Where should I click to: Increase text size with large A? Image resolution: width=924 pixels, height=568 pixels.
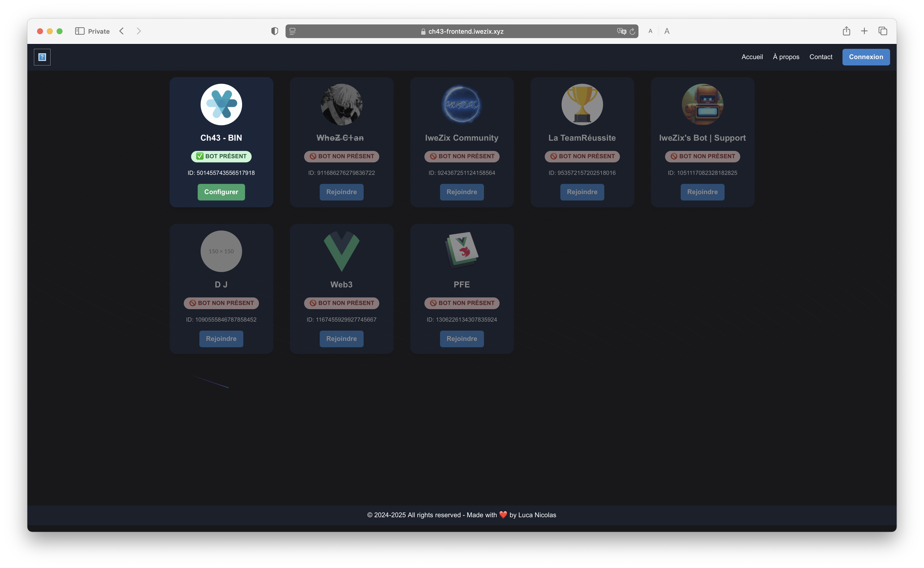click(667, 31)
